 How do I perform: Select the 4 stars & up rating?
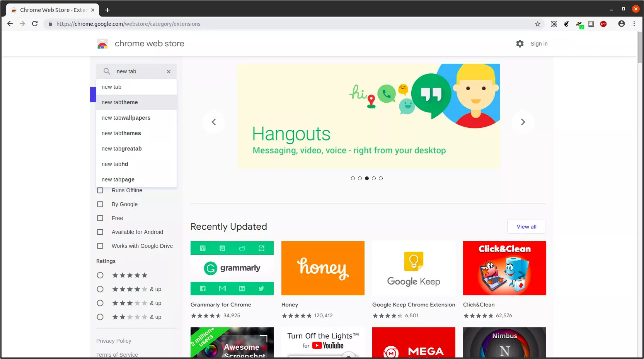100,289
